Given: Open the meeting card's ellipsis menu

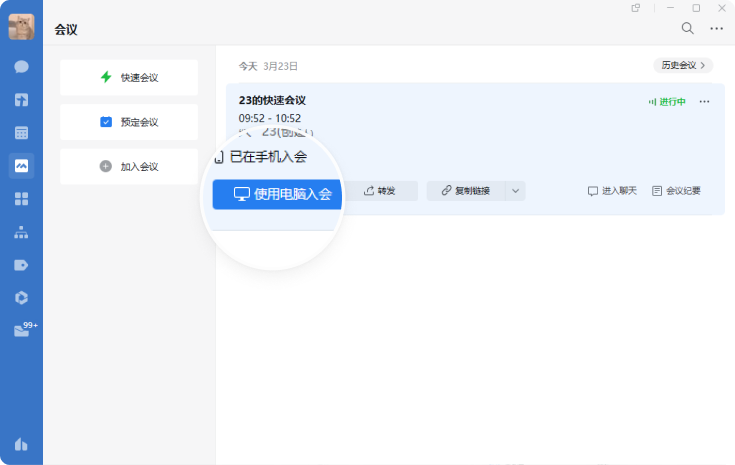Looking at the screenshot, I should click(705, 102).
